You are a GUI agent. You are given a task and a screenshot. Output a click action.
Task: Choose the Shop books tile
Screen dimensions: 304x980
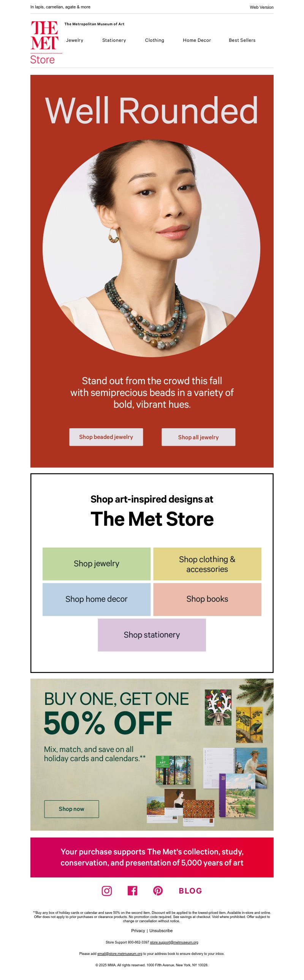coord(207,599)
